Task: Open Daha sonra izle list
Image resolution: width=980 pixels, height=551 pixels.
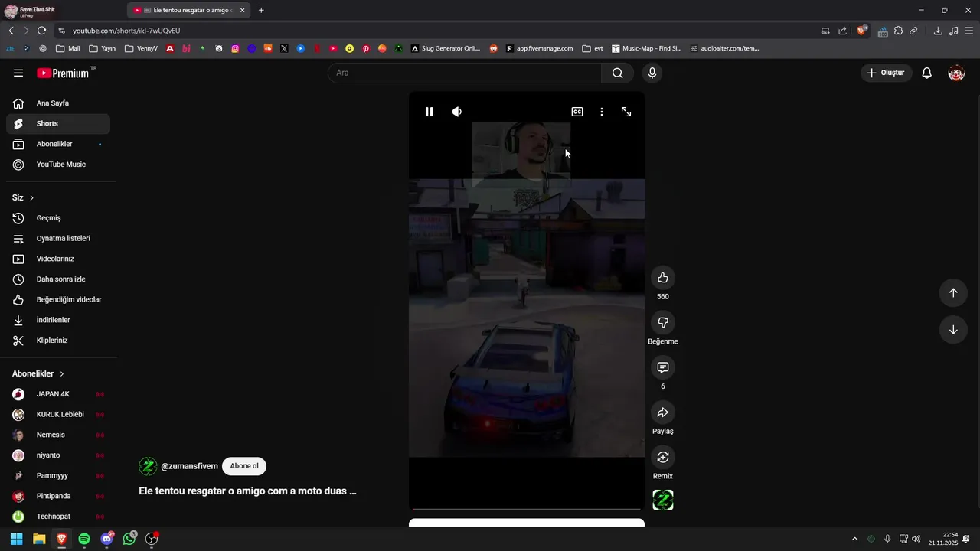Action: (x=58, y=279)
